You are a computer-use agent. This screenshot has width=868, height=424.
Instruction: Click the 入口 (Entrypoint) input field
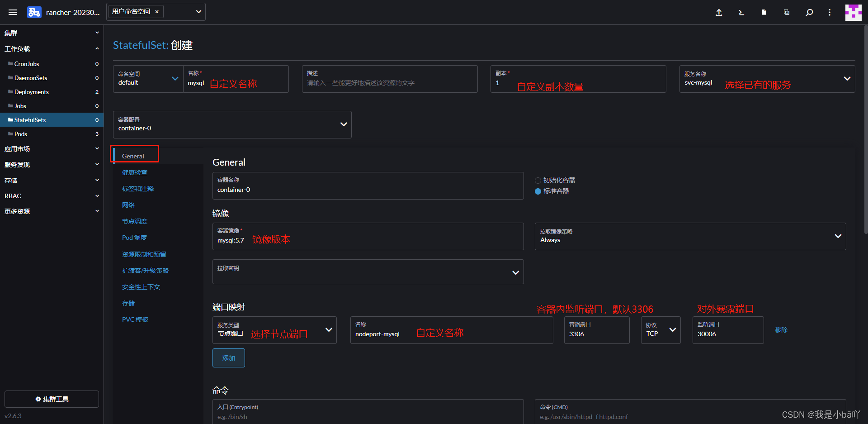368,412
